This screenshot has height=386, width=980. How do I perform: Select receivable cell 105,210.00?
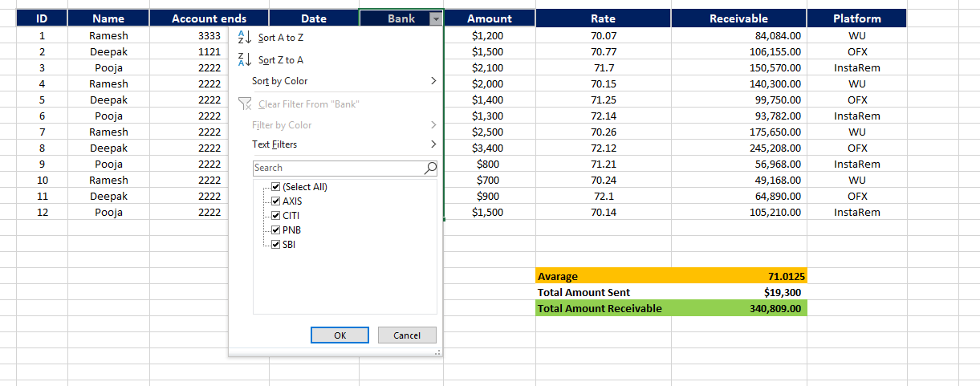[x=739, y=212]
